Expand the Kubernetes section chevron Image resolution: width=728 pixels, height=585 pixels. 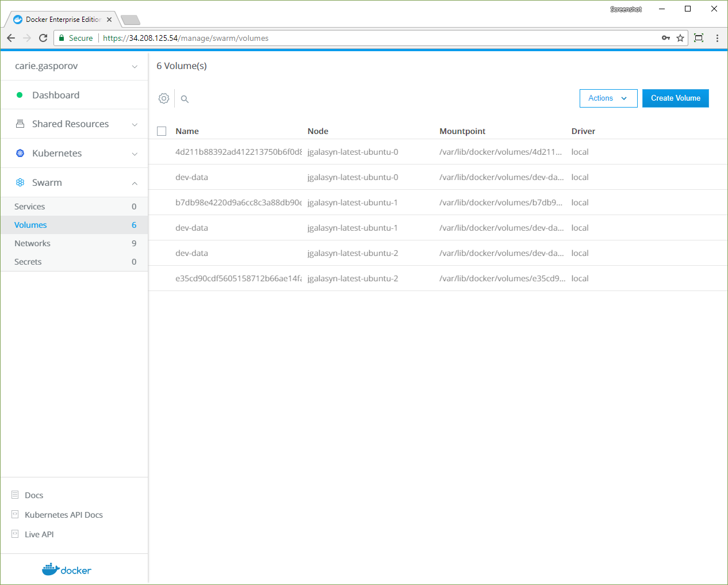click(135, 154)
